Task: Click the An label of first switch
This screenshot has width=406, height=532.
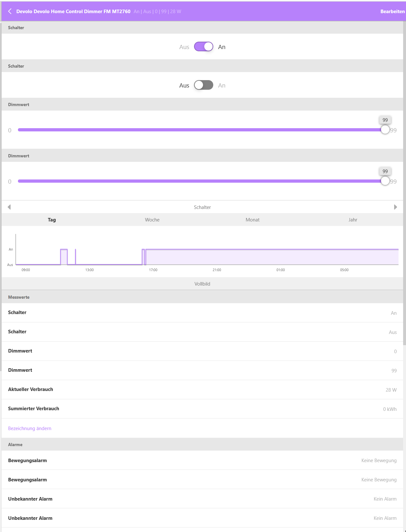Action: click(222, 47)
